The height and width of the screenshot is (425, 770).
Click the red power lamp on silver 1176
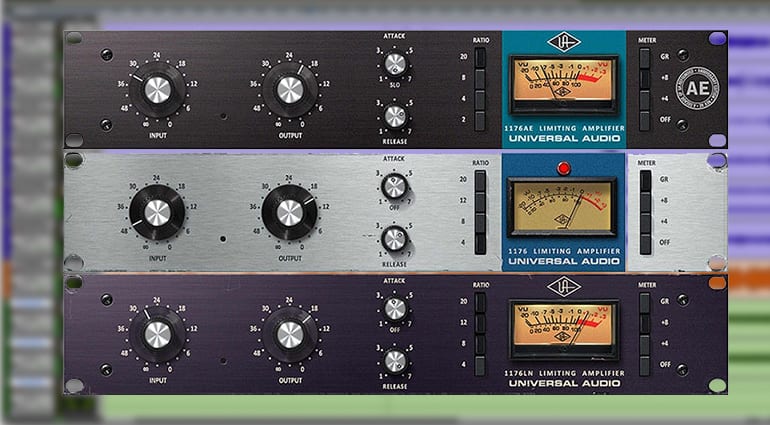tap(564, 169)
